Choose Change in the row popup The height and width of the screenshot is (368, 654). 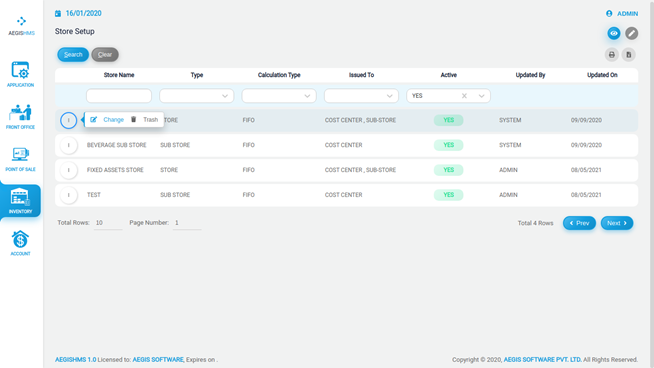107,120
